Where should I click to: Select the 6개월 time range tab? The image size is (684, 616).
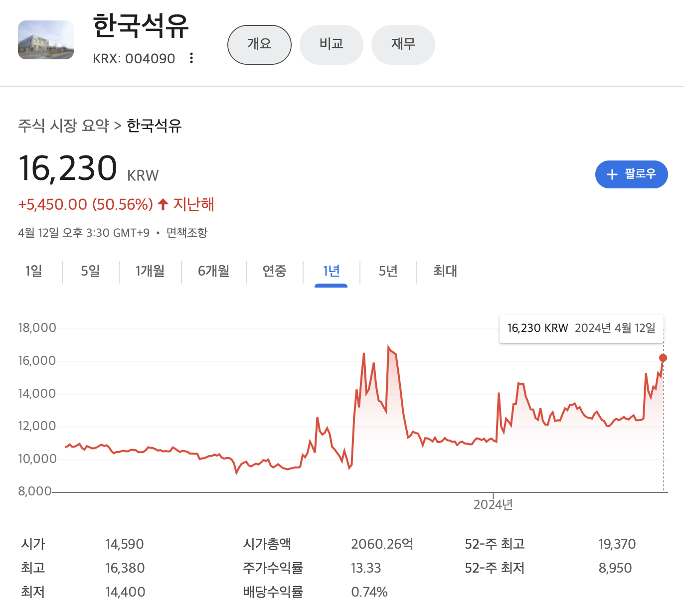click(214, 271)
